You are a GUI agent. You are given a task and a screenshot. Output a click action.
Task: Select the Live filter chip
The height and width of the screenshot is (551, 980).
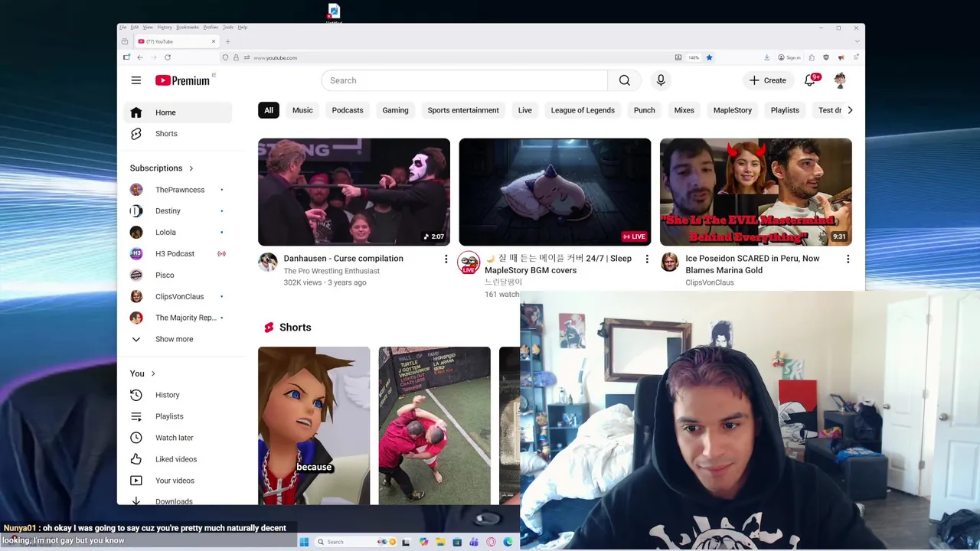click(x=525, y=110)
